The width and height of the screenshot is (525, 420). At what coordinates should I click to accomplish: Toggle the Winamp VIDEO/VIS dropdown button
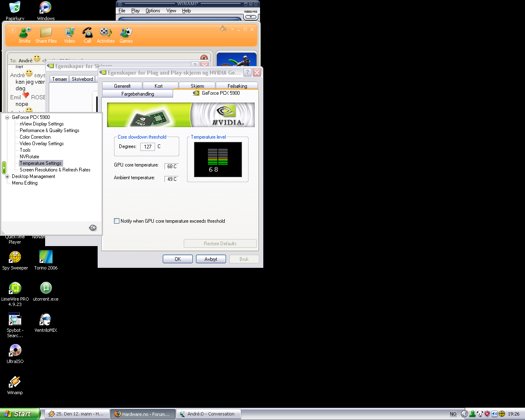pyautogui.click(x=251, y=17)
